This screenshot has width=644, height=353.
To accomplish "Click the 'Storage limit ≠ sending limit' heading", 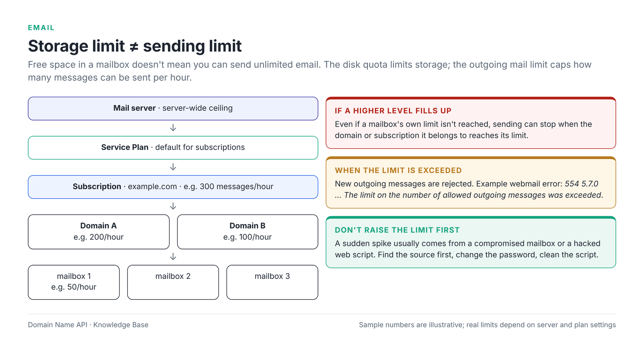I will pyautogui.click(x=135, y=46).
